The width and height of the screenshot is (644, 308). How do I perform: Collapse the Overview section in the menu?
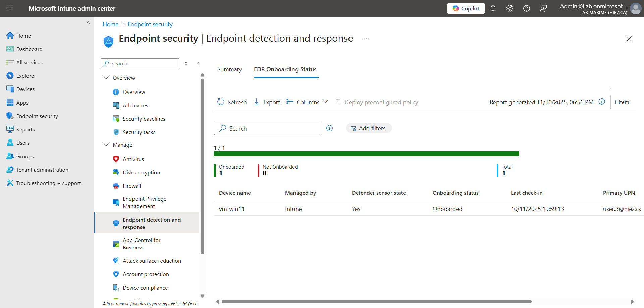coord(106,78)
